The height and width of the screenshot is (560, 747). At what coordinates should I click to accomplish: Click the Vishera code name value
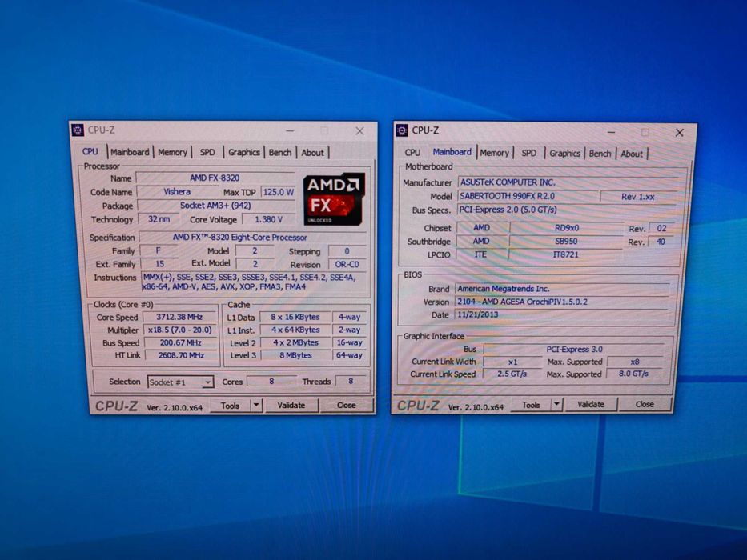177,191
